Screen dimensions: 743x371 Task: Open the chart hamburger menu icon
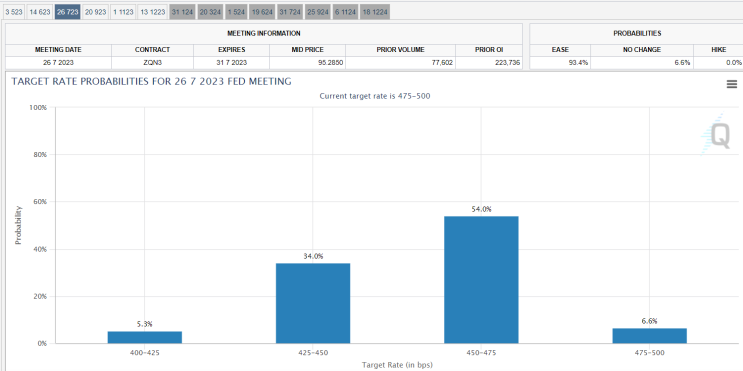(x=732, y=84)
